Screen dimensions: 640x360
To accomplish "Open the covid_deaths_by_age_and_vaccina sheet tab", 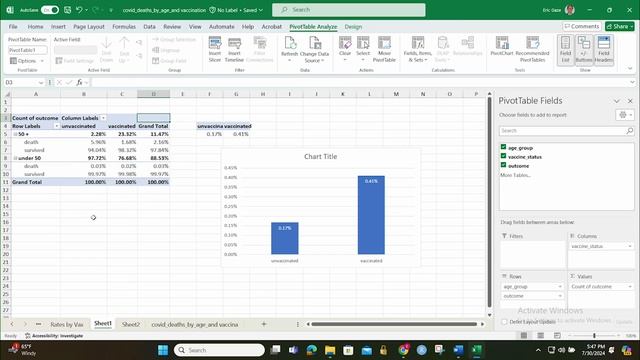I will tap(195, 324).
